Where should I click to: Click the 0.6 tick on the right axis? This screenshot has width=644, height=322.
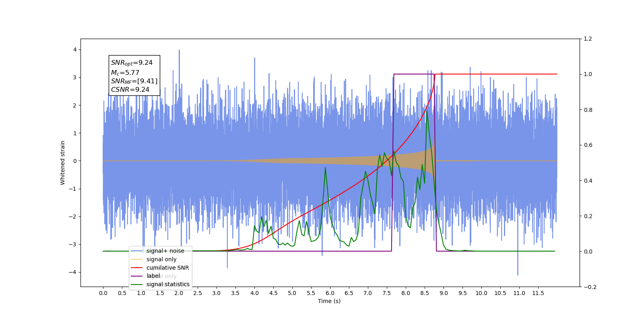pyautogui.click(x=588, y=145)
